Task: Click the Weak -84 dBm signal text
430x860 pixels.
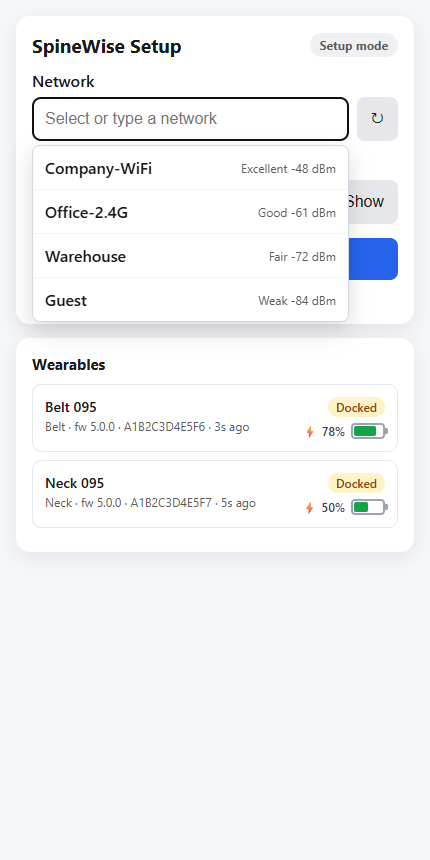Action: click(297, 301)
